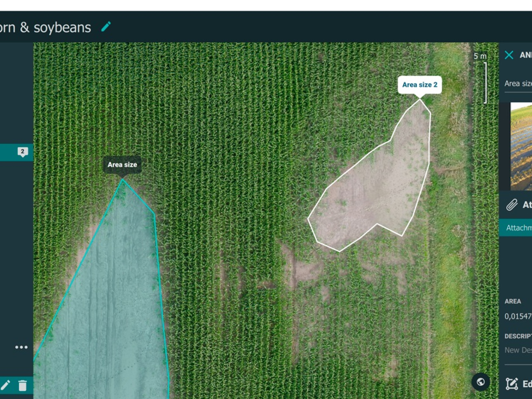
Task: Switch to the Attachments tab
Action: click(518, 228)
